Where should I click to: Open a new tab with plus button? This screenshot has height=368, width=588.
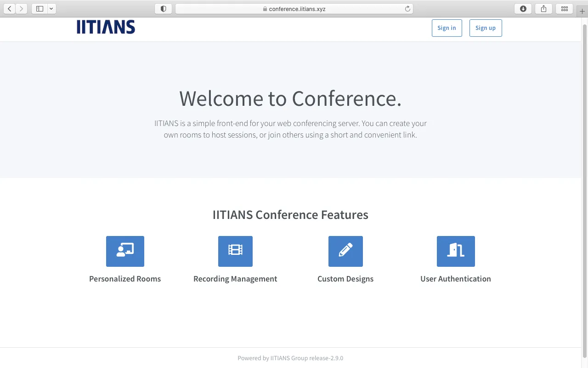pyautogui.click(x=582, y=11)
